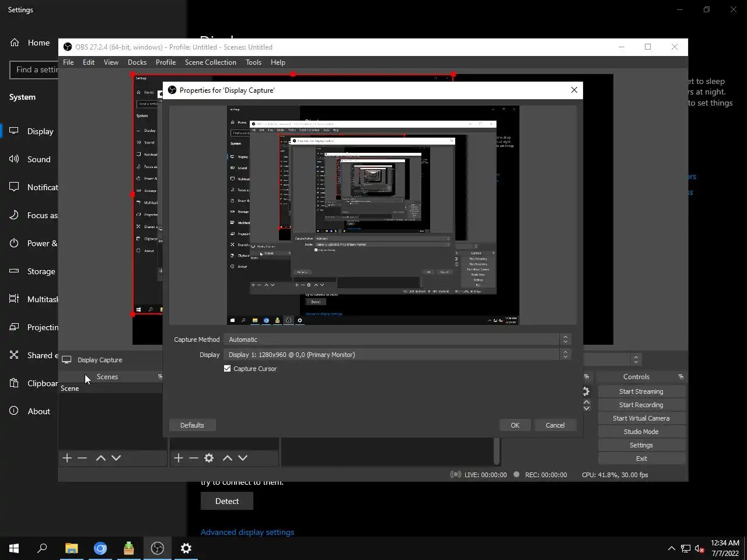Click the Display Capture source label
This screenshot has height=560, width=747.
(x=100, y=360)
